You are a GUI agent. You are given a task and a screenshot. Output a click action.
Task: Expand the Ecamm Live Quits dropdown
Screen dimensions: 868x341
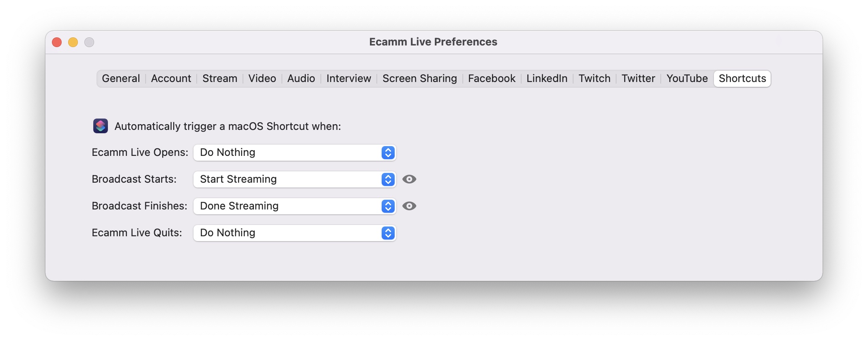click(x=295, y=233)
